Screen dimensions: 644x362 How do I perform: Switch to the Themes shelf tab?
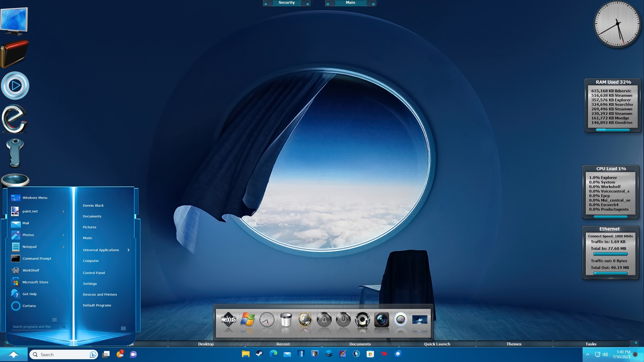[x=514, y=344]
